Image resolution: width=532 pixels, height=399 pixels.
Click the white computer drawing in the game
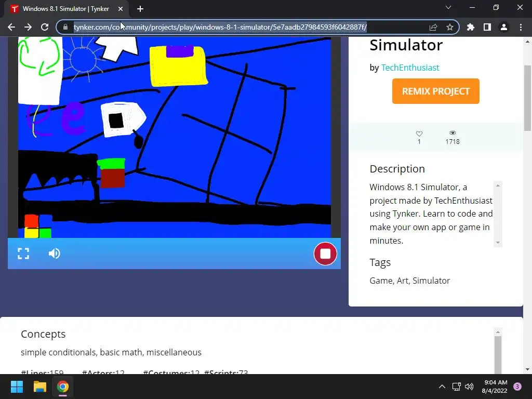point(123,119)
